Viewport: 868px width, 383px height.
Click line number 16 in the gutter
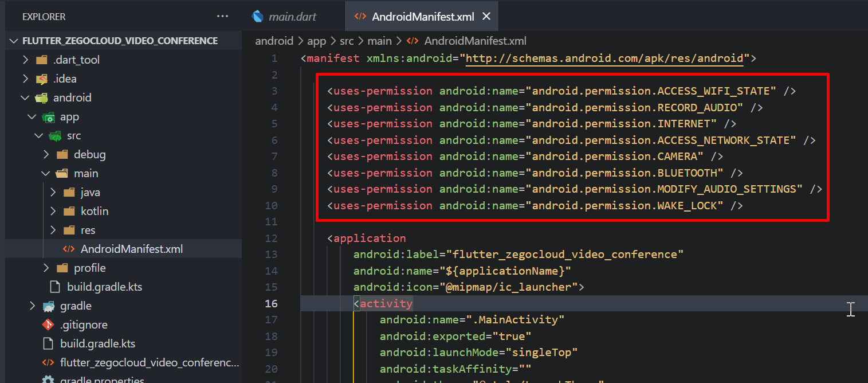[x=272, y=303]
